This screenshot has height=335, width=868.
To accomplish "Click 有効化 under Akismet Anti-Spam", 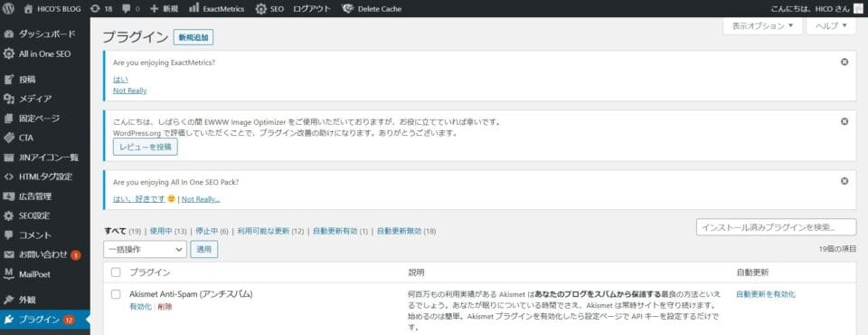I will pos(141,307).
